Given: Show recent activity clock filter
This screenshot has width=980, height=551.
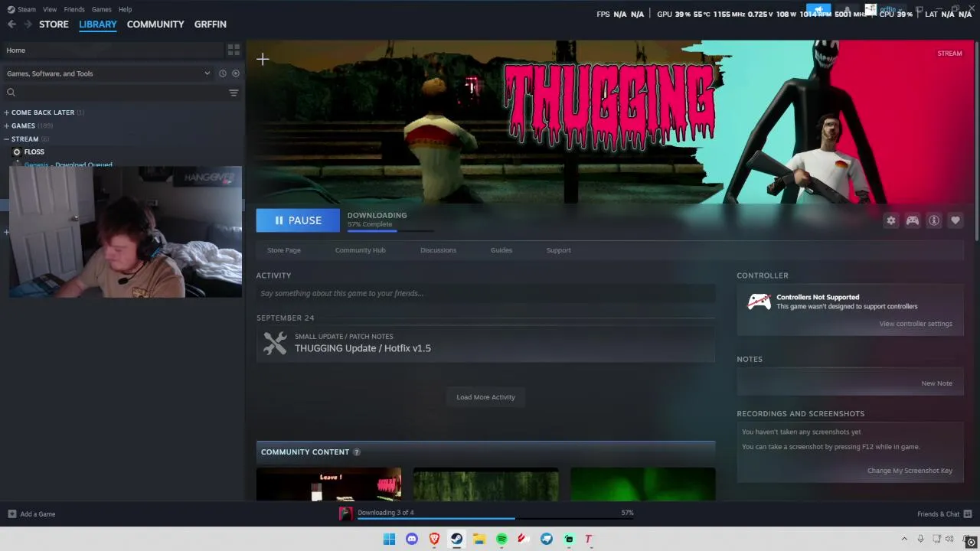Looking at the screenshot, I should [223, 73].
